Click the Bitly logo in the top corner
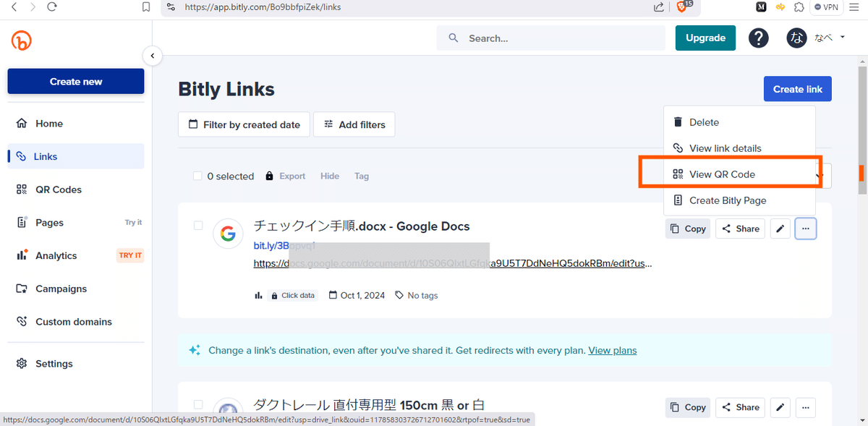This screenshot has height=426, width=868. [x=21, y=40]
